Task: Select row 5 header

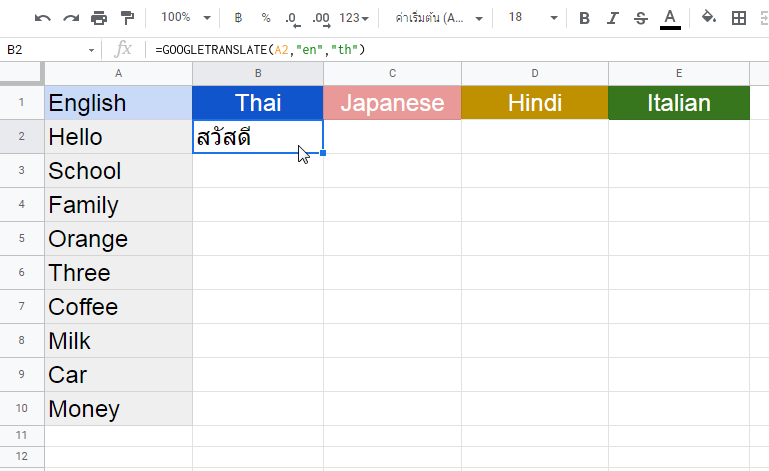Action: coord(22,238)
